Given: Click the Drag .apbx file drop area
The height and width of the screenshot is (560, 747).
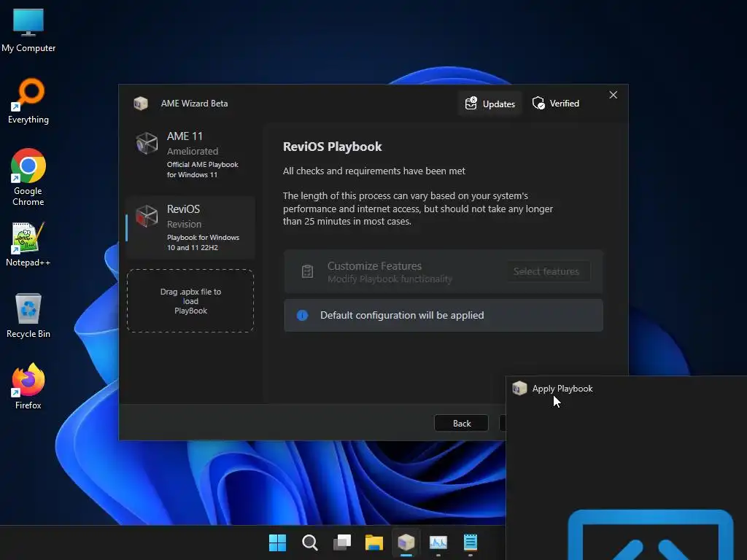Looking at the screenshot, I should coord(190,301).
